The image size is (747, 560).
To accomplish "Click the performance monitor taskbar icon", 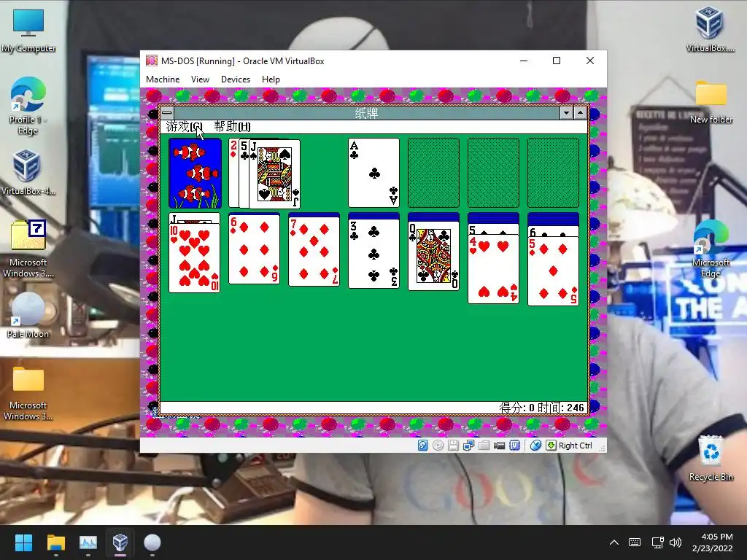I will click(88, 542).
